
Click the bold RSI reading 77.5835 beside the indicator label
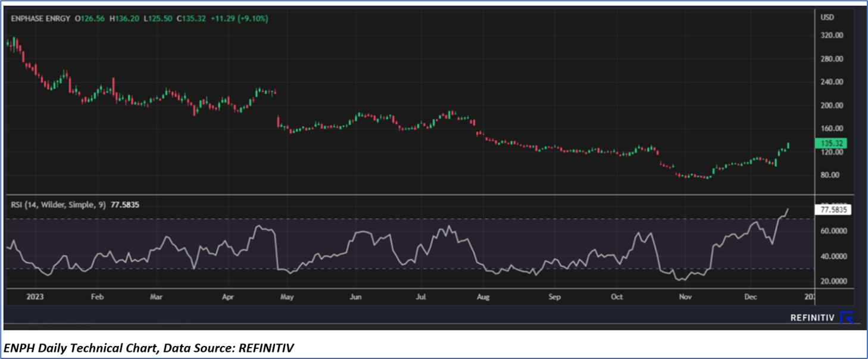(124, 205)
